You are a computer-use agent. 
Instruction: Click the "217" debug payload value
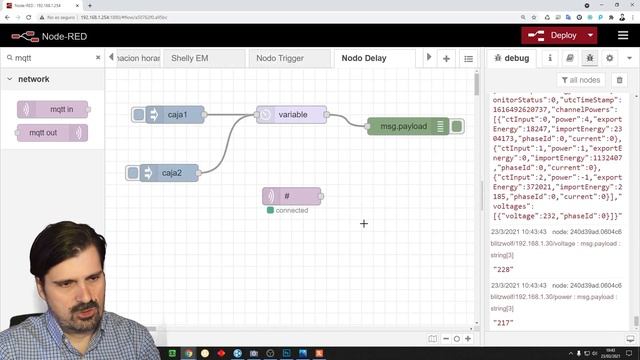coord(503,323)
